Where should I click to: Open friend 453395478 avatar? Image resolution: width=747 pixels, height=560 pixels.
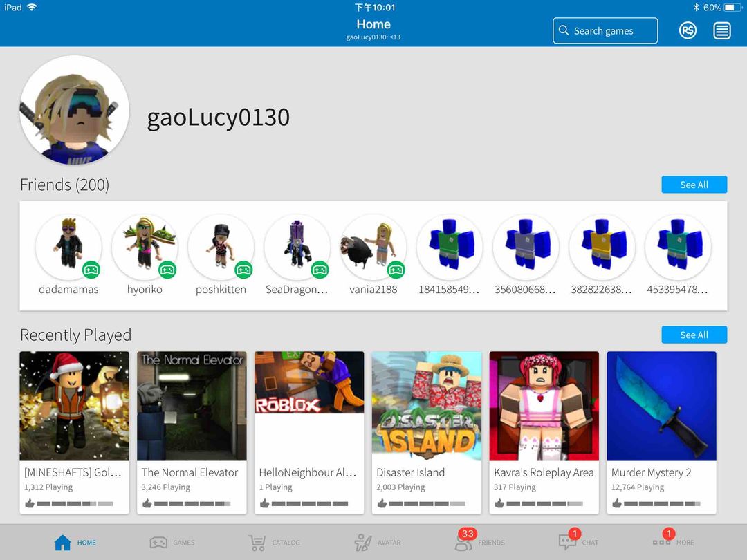click(678, 247)
